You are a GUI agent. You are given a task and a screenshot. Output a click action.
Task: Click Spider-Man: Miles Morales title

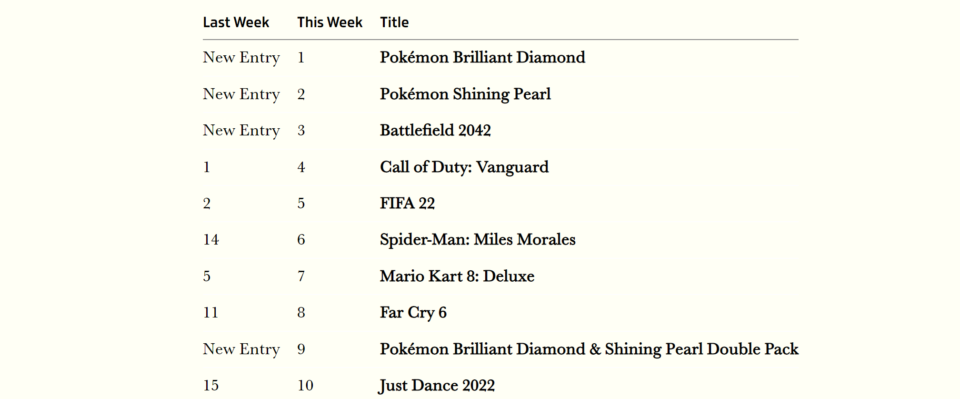coord(478,240)
